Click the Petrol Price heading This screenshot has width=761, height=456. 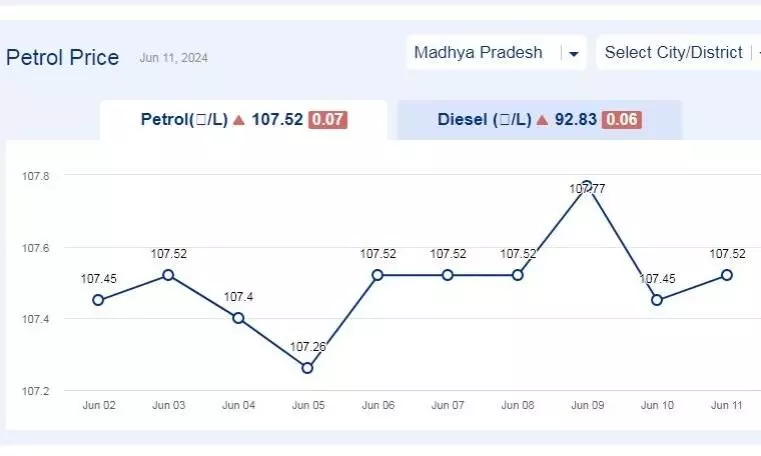[63, 58]
